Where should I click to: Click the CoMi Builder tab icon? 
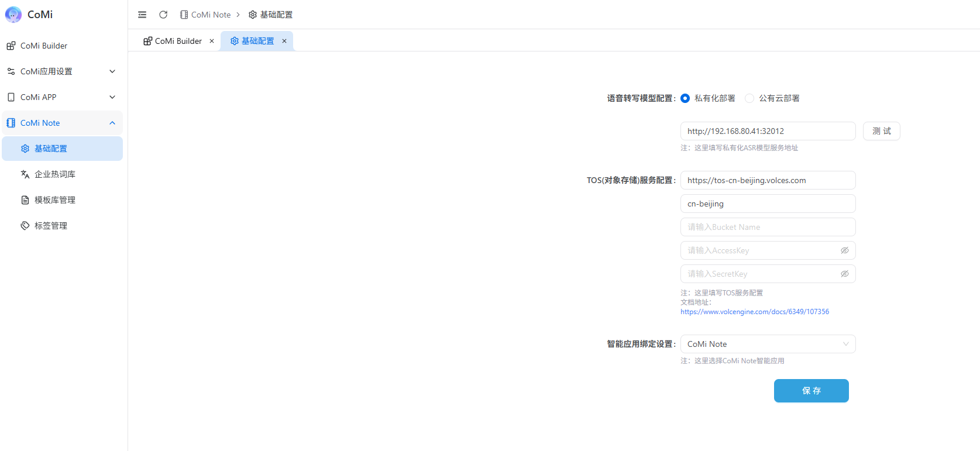tap(148, 41)
